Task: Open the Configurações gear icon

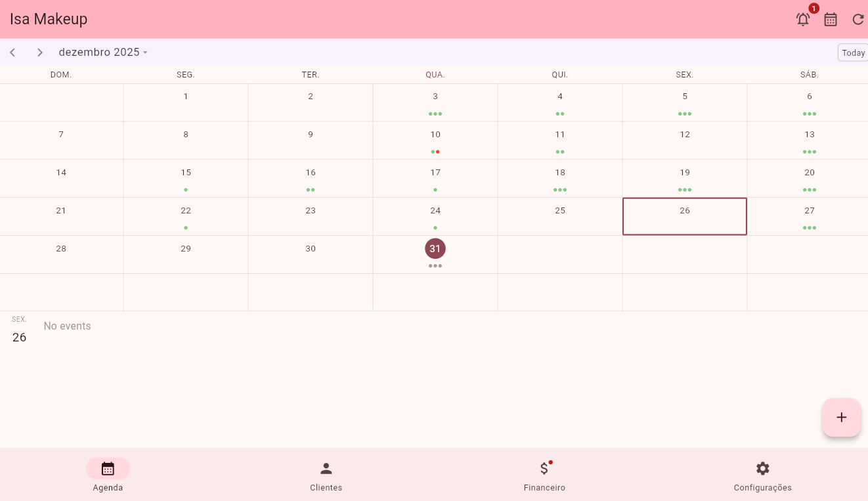Action: tap(762, 469)
